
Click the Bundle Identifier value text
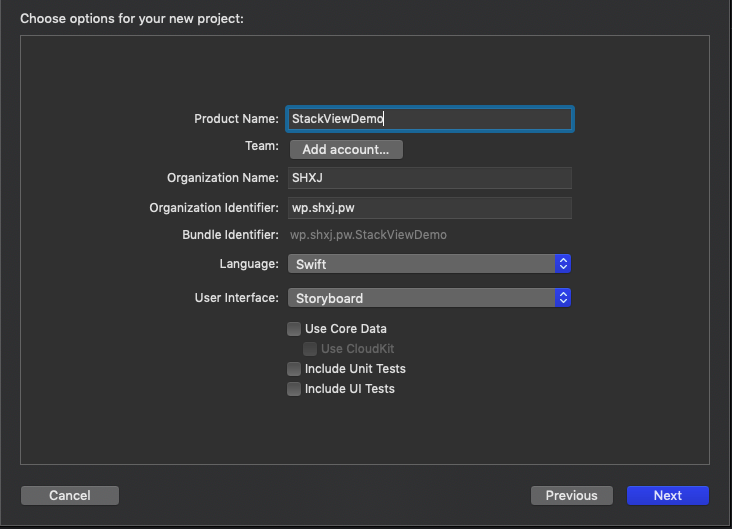[368, 235]
